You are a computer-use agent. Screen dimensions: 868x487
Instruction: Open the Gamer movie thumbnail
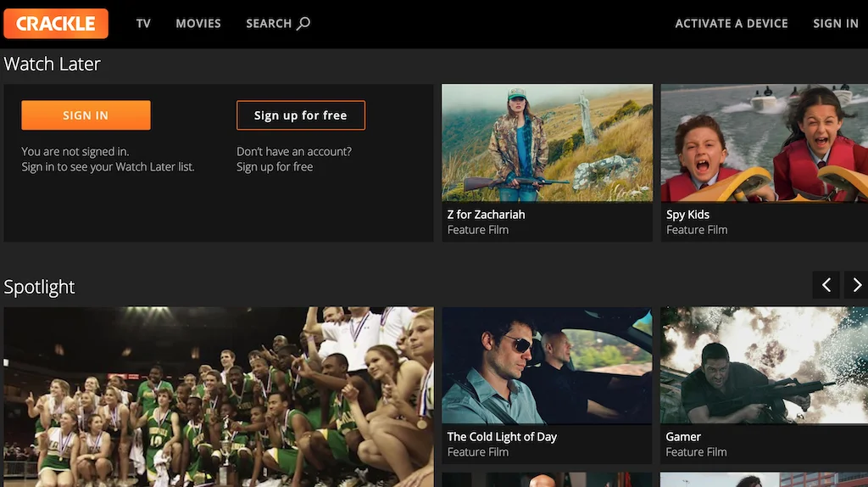764,366
